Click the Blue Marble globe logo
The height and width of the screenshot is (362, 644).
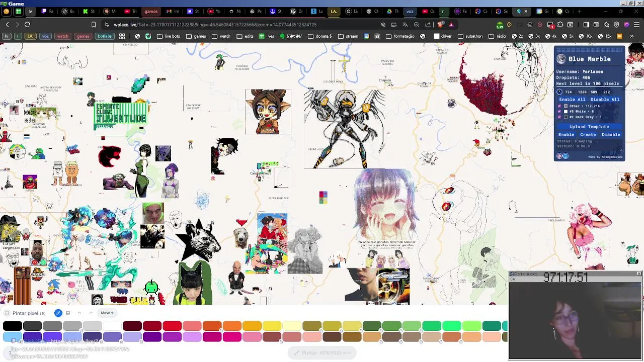click(561, 59)
